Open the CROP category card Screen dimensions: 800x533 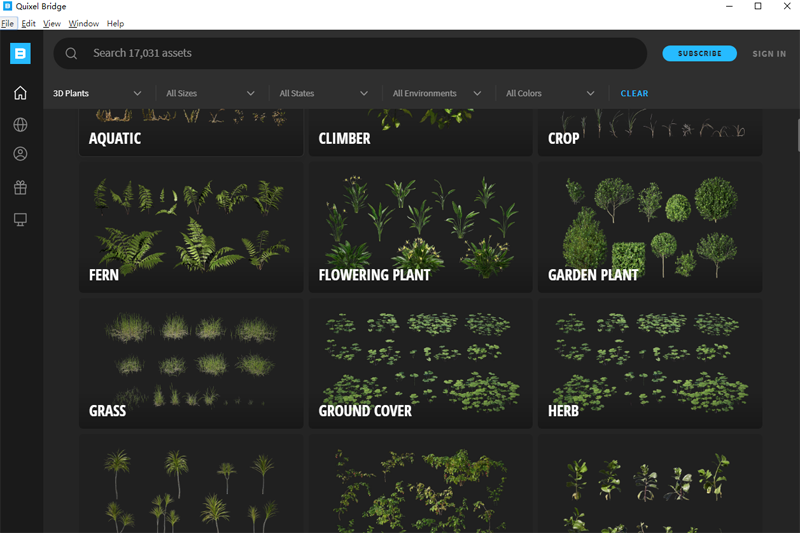[x=650, y=132]
